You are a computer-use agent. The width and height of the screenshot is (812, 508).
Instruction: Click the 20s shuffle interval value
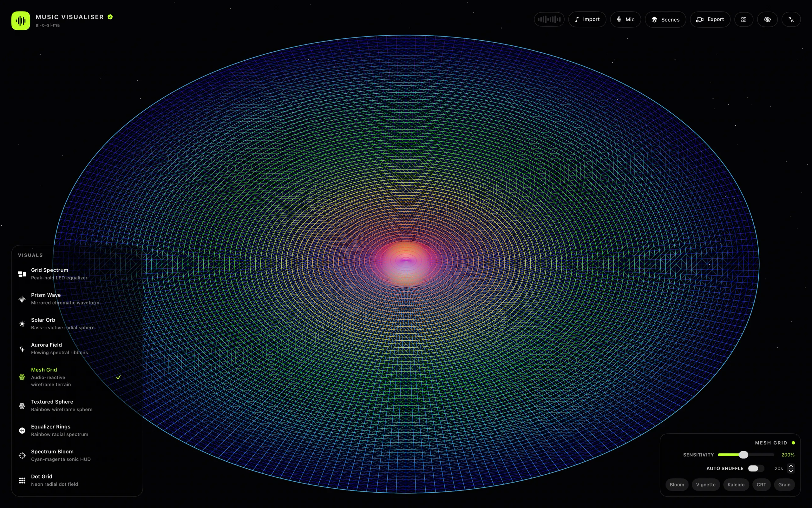(x=778, y=468)
